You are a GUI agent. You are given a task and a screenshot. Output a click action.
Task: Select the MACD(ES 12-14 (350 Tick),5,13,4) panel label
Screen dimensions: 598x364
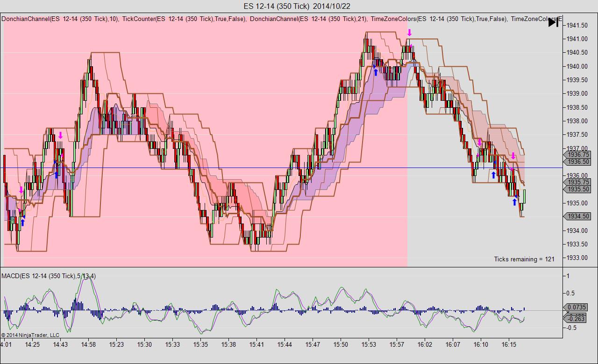[x=49, y=276]
